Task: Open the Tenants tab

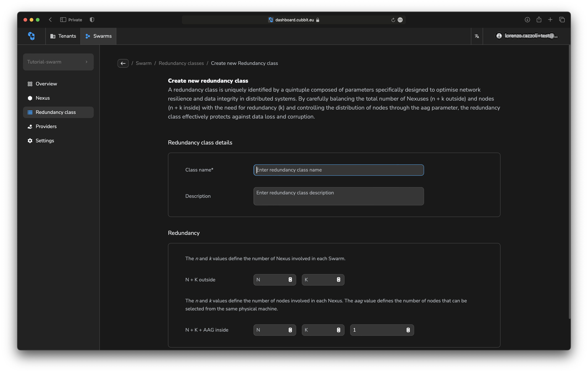Action: pos(63,36)
